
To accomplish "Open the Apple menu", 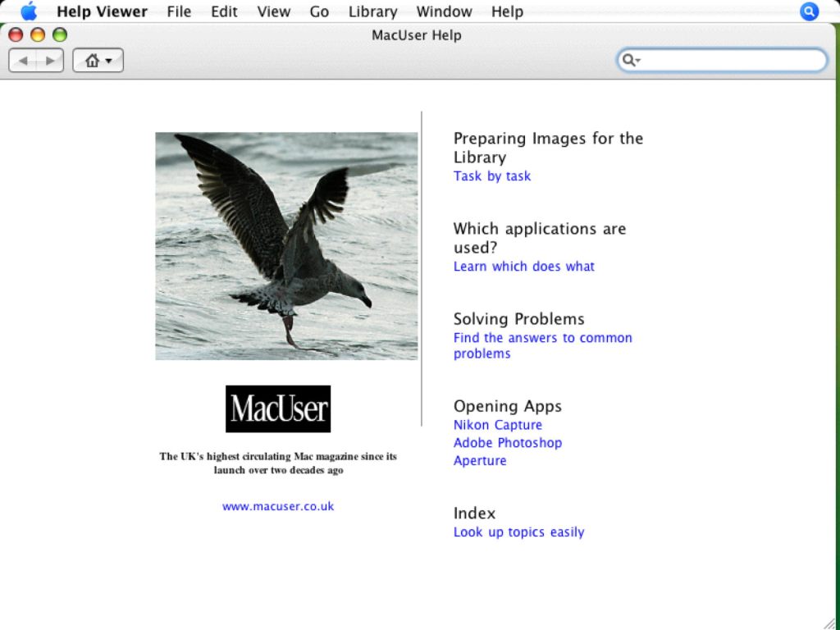I will 29,11.
